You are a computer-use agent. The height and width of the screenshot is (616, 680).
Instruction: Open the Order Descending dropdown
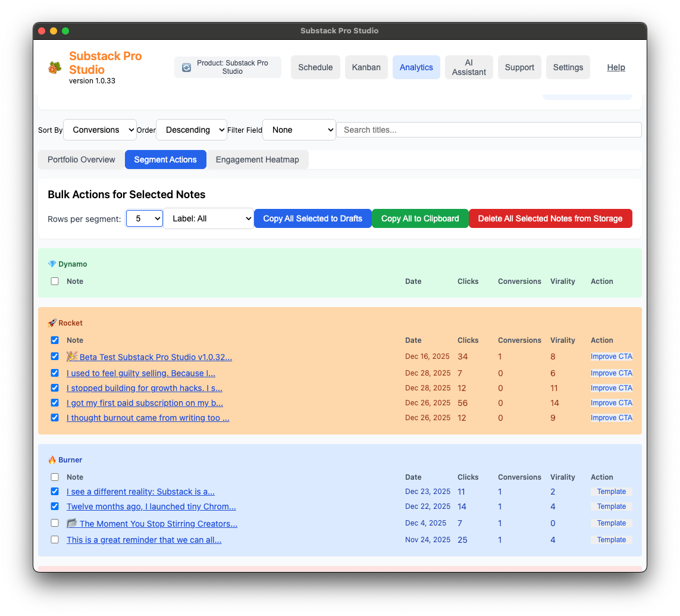click(x=191, y=130)
